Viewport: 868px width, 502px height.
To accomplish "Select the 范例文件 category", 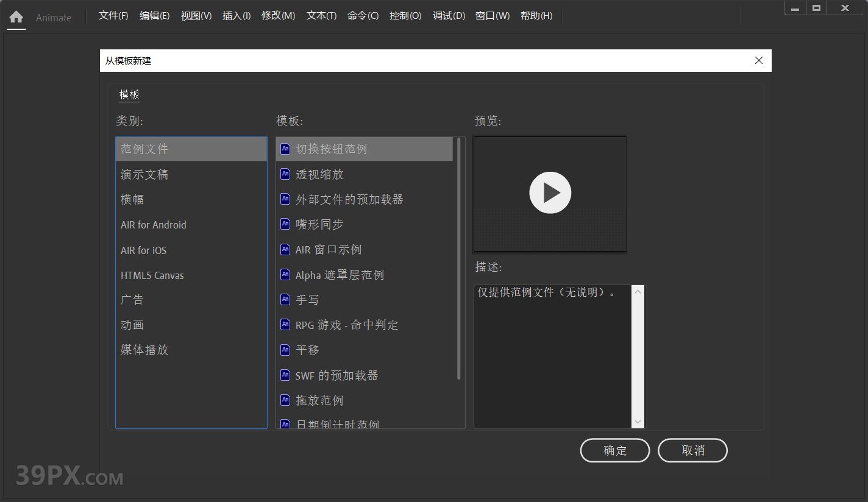I will click(191, 149).
